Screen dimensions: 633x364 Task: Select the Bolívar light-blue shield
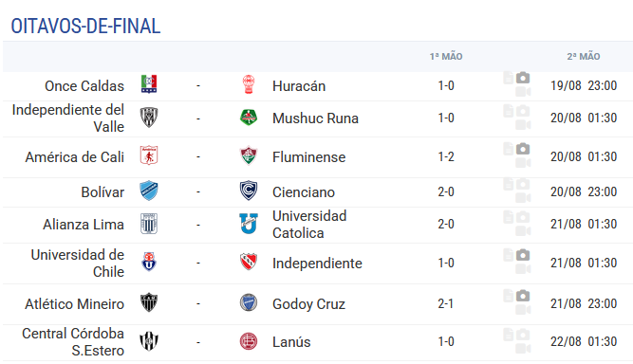pyautogui.click(x=149, y=191)
